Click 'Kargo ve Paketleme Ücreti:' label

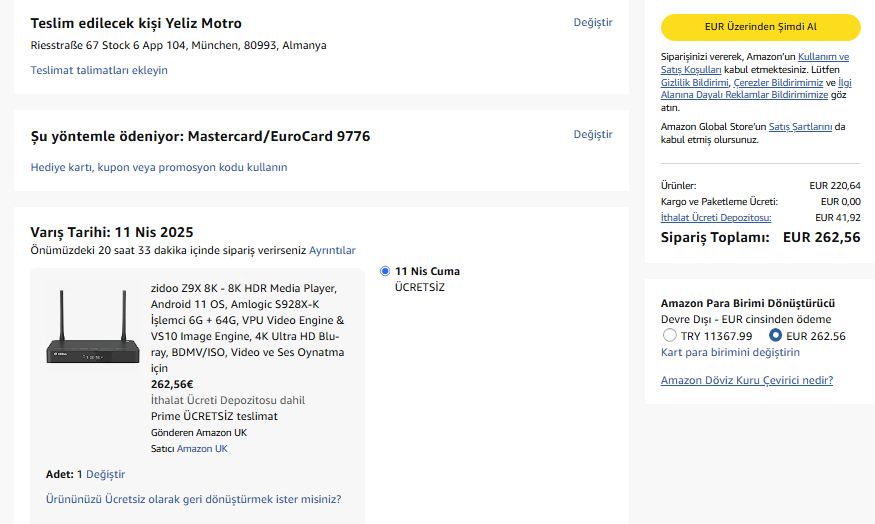coord(719,201)
